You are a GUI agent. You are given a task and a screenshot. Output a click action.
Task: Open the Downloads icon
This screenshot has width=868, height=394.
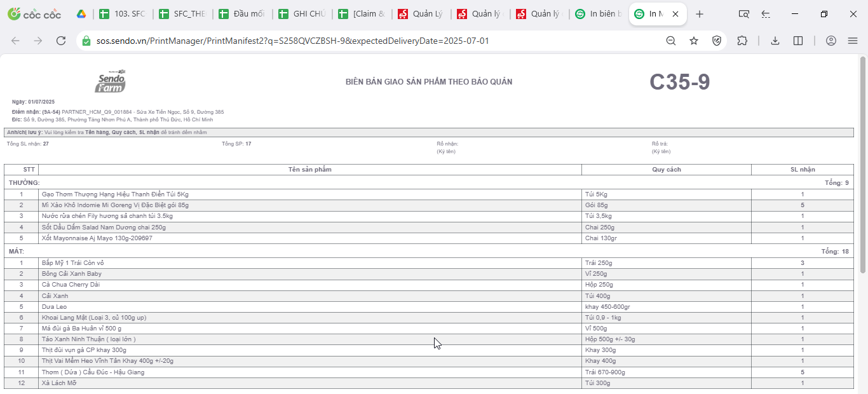(775, 41)
